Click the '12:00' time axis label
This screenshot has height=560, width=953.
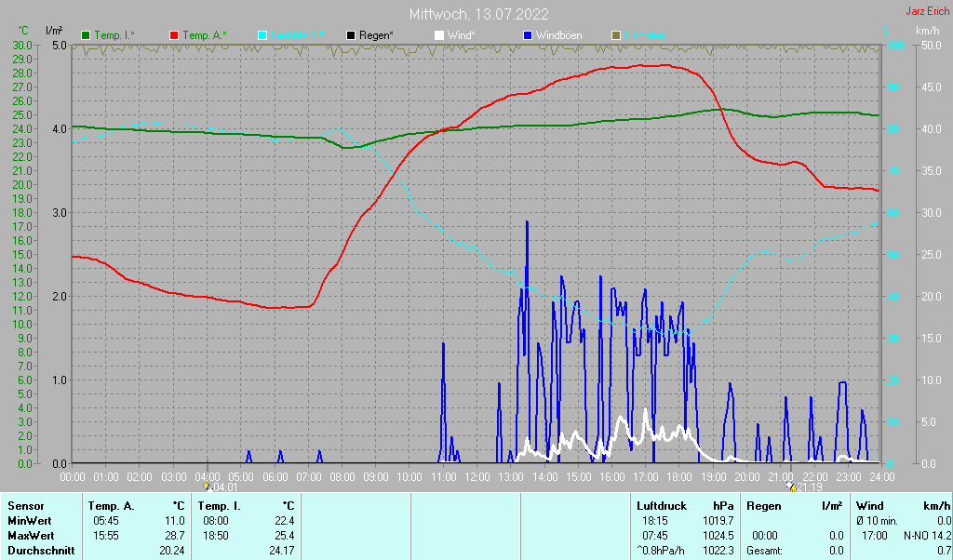coord(477,477)
